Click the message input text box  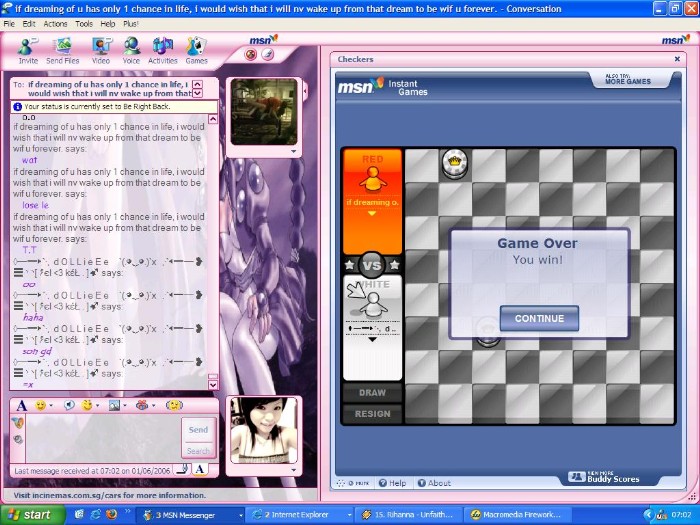point(103,438)
